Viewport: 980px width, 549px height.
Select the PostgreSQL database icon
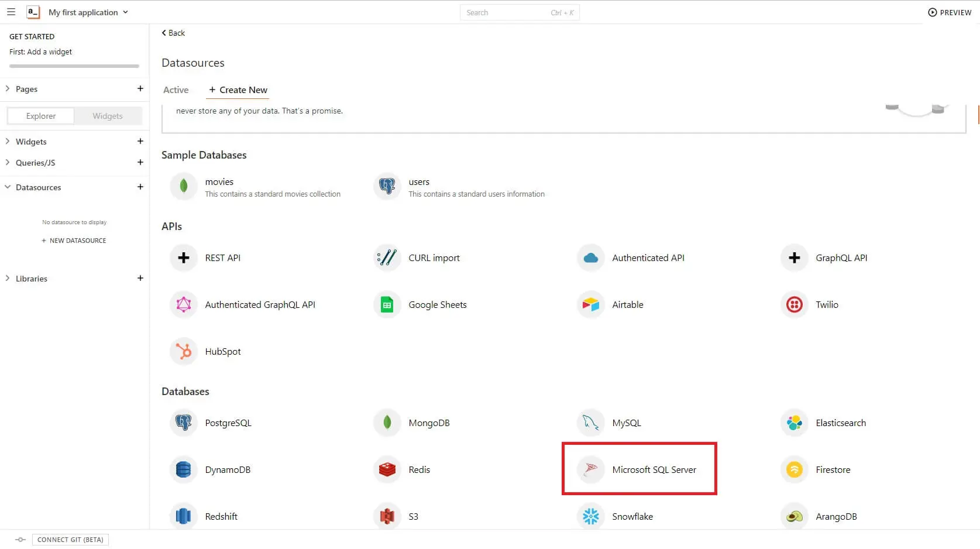pyautogui.click(x=184, y=423)
